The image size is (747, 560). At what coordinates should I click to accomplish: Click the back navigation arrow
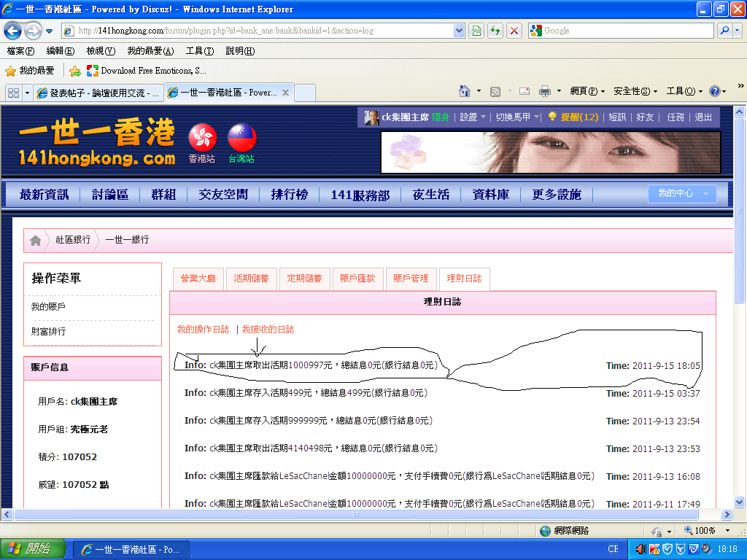pyautogui.click(x=13, y=31)
